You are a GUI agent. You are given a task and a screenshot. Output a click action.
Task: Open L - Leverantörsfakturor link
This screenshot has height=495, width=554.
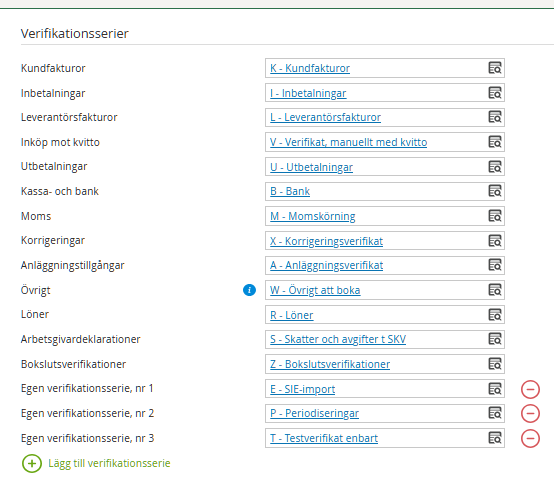tap(325, 117)
